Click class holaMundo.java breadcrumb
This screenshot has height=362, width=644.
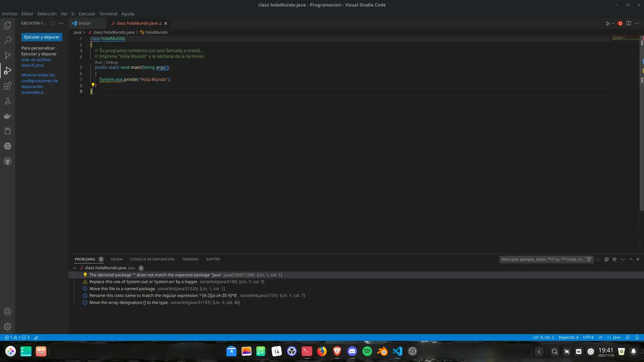(x=114, y=32)
